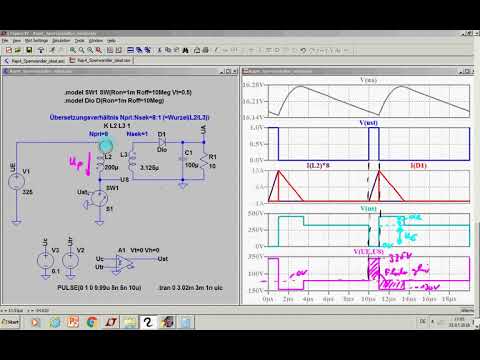
Task: Click the Tile Windows toolbar icon
Action: [131, 50]
